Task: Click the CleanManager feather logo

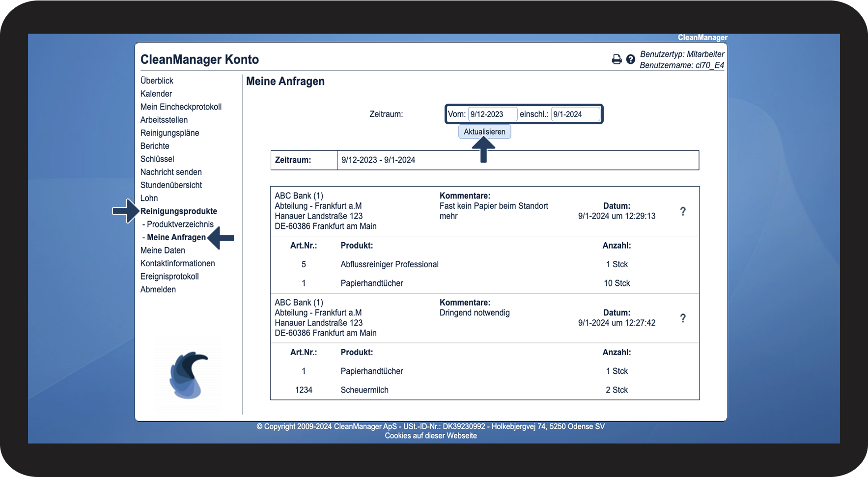Action: point(189,374)
